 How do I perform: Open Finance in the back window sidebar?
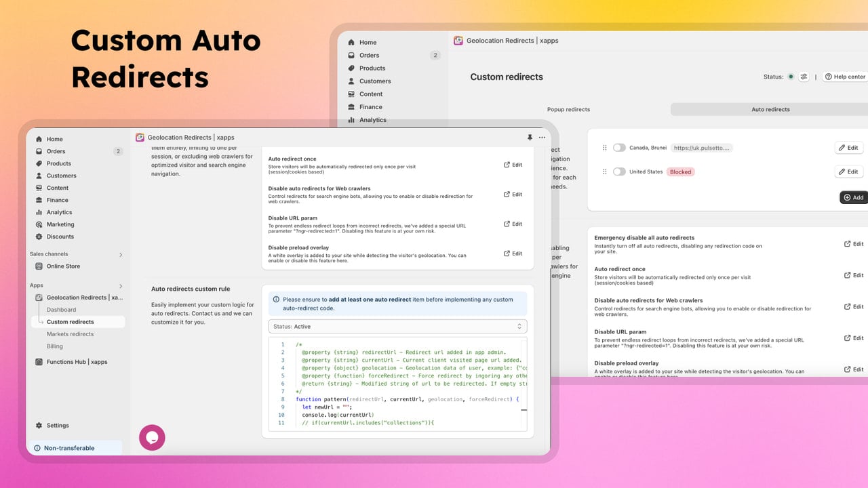coord(371,107)
